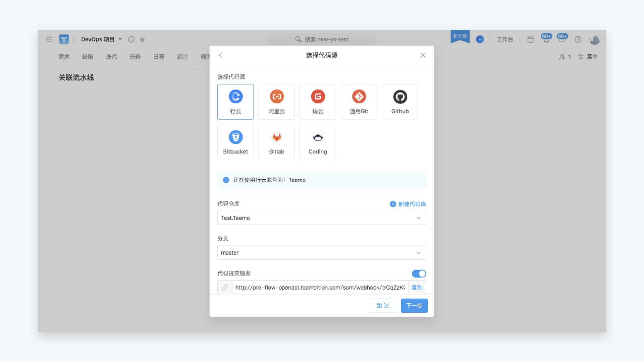Select the Github code source
644x362 pixels.
400,102
